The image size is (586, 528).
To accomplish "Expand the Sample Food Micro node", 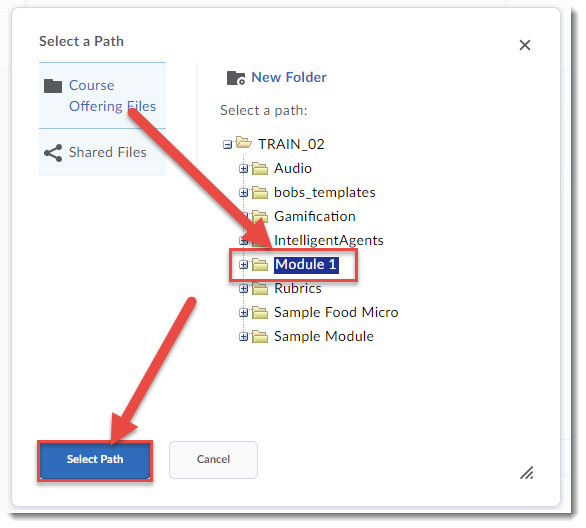I will [243, 313].
